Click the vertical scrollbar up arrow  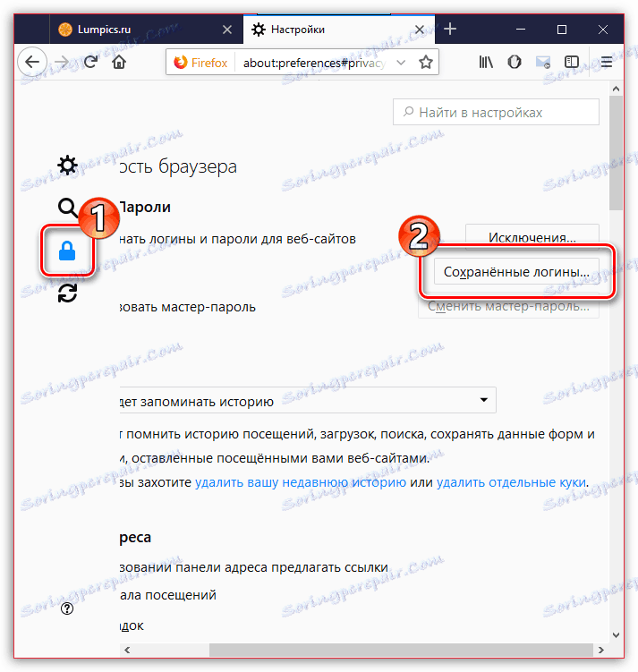(x=617, y=89)
